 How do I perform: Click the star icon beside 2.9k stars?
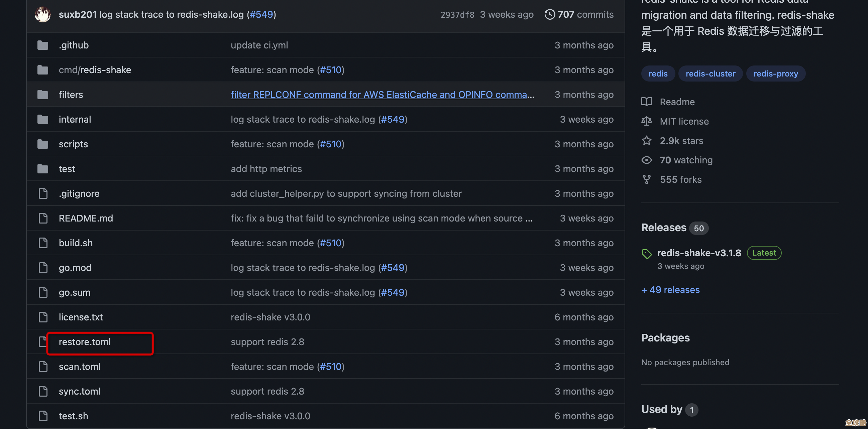click(646, 140)
